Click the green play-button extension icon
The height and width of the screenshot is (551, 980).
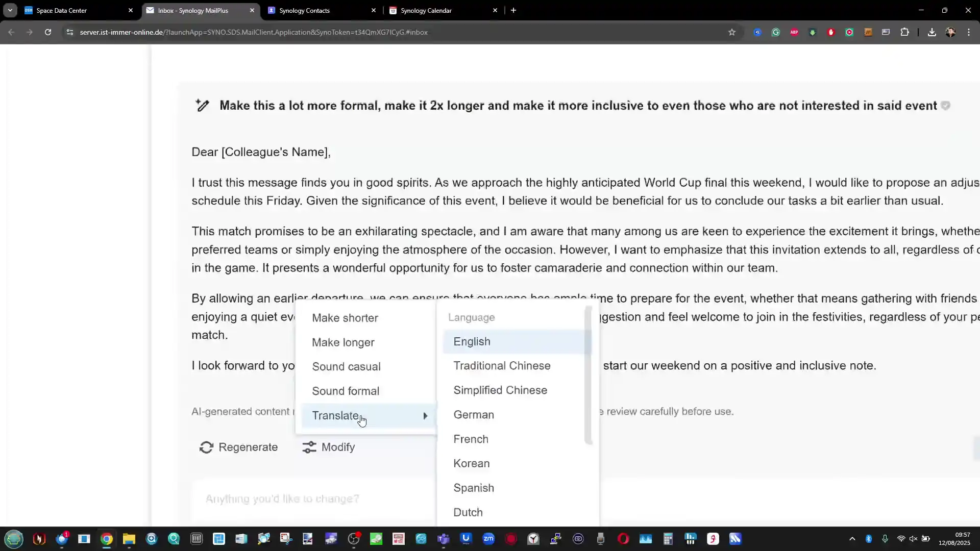click(849, 32)
